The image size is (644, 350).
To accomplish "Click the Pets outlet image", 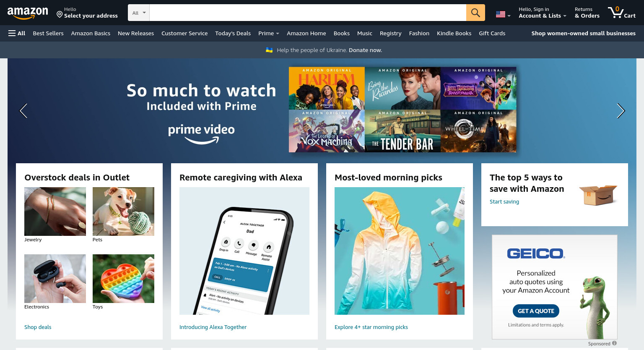I will (x=123, y=212).
